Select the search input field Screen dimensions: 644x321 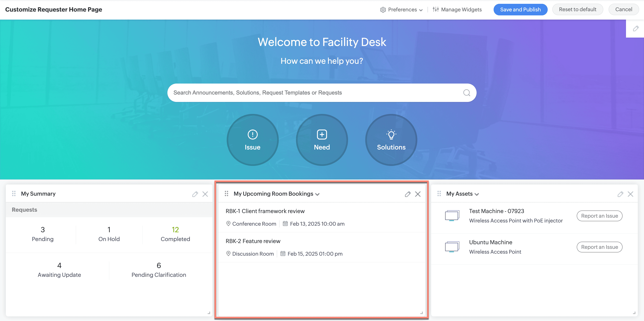click(x=322, y=92)
